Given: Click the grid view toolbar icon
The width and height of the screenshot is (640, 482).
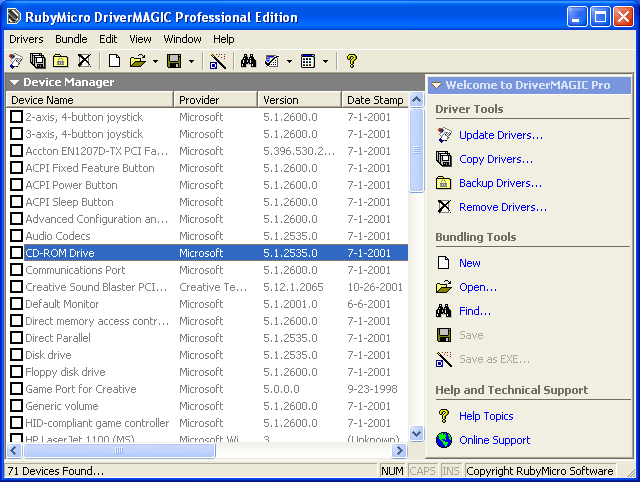Looking at the screenshot, I should [x=308, y=61].
